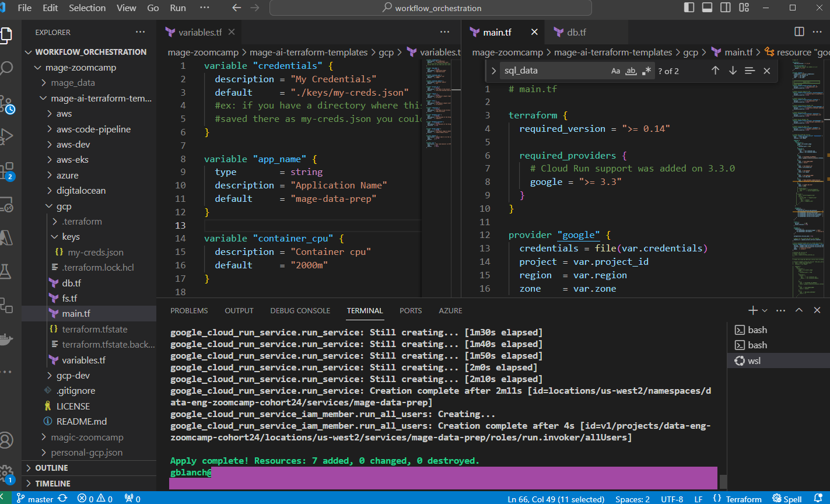This screenshot has width=830, height=504.
Task: Switch to the PORTS panel tab
Action: [x=411, y=311]
